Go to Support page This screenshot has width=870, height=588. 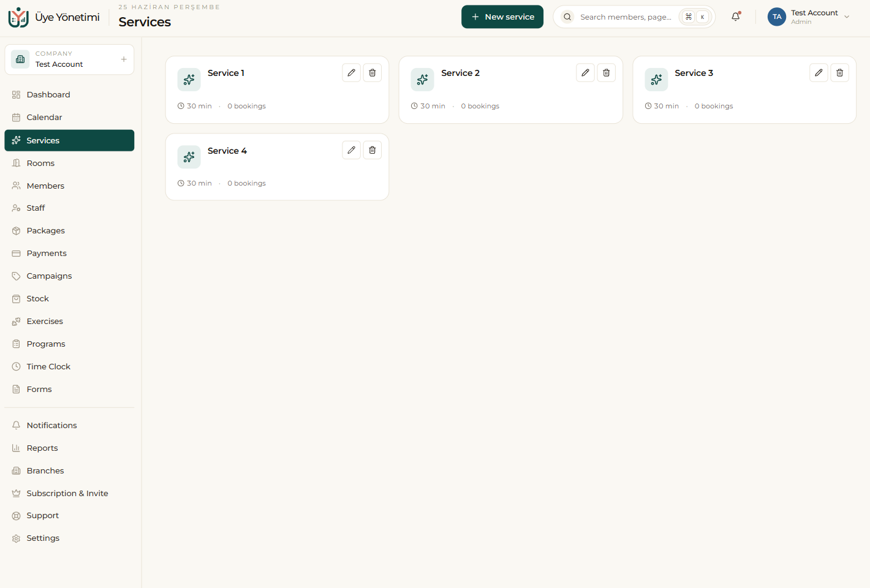69,516
